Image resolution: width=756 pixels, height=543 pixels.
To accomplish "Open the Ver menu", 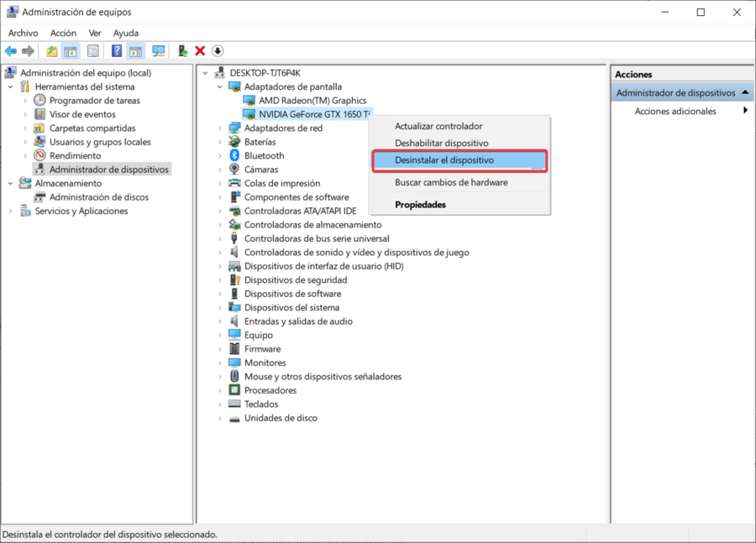I will [x=95, y=33].
